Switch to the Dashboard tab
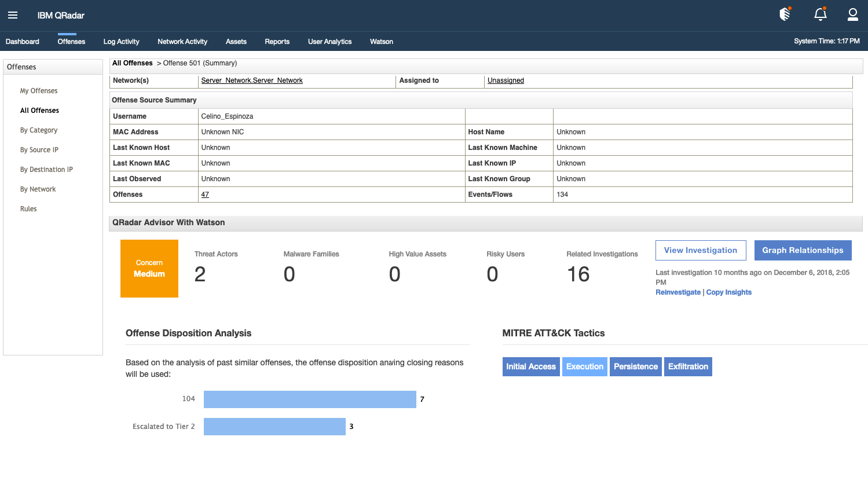 (x=23, y=42)
